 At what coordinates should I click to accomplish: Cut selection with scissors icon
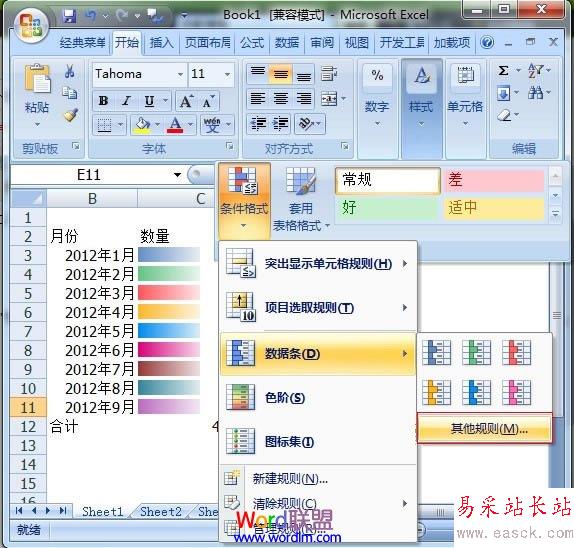[70, 71]
